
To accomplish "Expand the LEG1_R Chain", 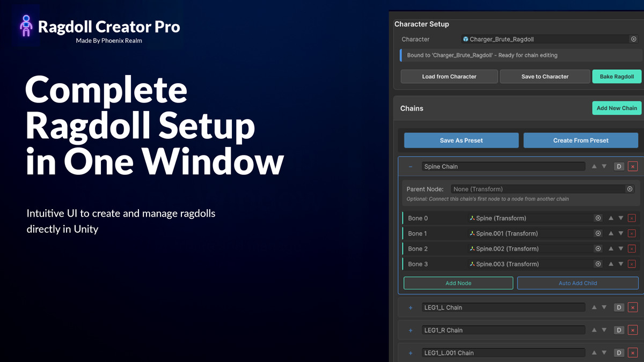I will click(411, 330).
